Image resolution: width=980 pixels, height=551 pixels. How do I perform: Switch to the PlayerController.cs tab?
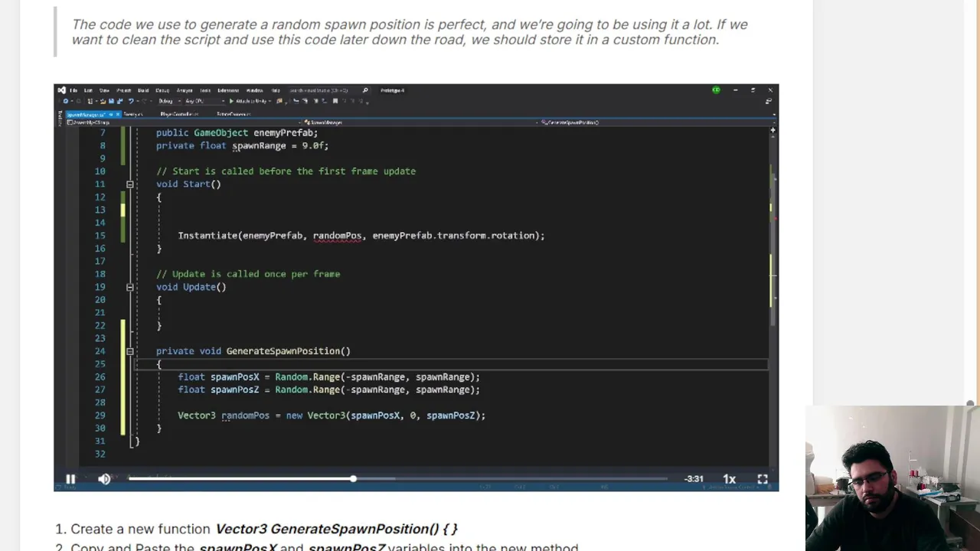tap(179, 114)
